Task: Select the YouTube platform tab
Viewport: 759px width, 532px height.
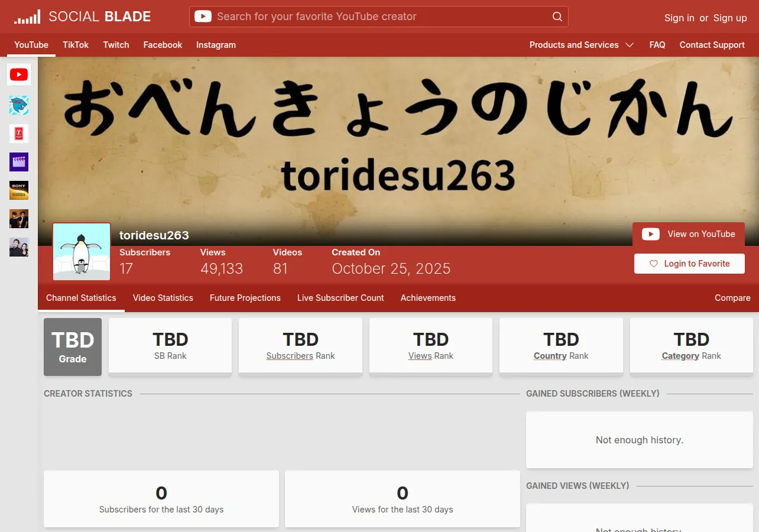Action: [31, 45]
